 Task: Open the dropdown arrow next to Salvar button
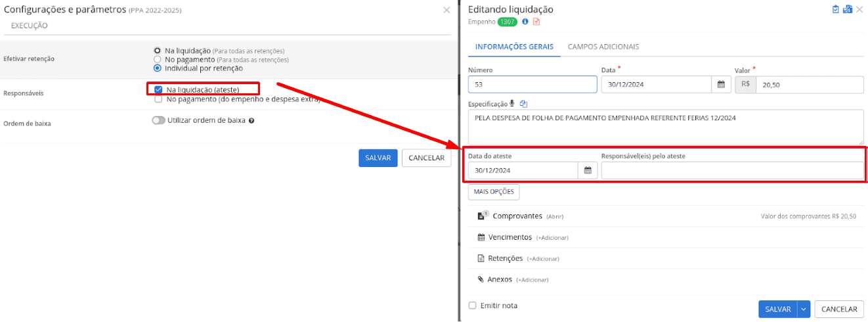click(804, 309)
